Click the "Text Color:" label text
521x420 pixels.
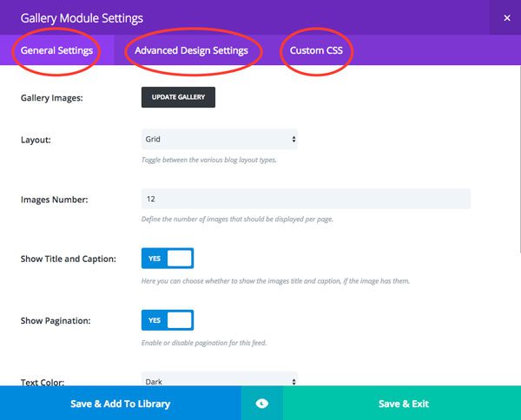click(43, 381)
